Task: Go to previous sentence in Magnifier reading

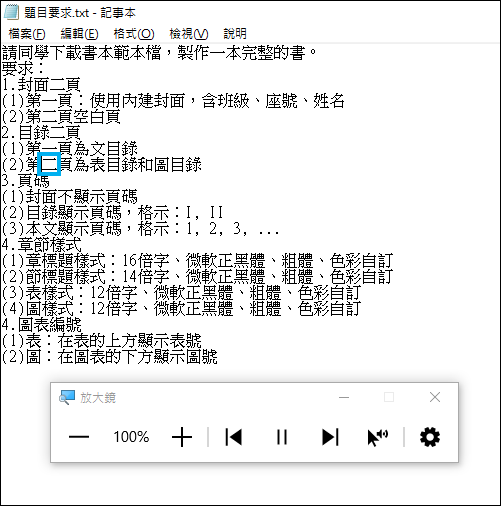Action: tap(234, 437)
